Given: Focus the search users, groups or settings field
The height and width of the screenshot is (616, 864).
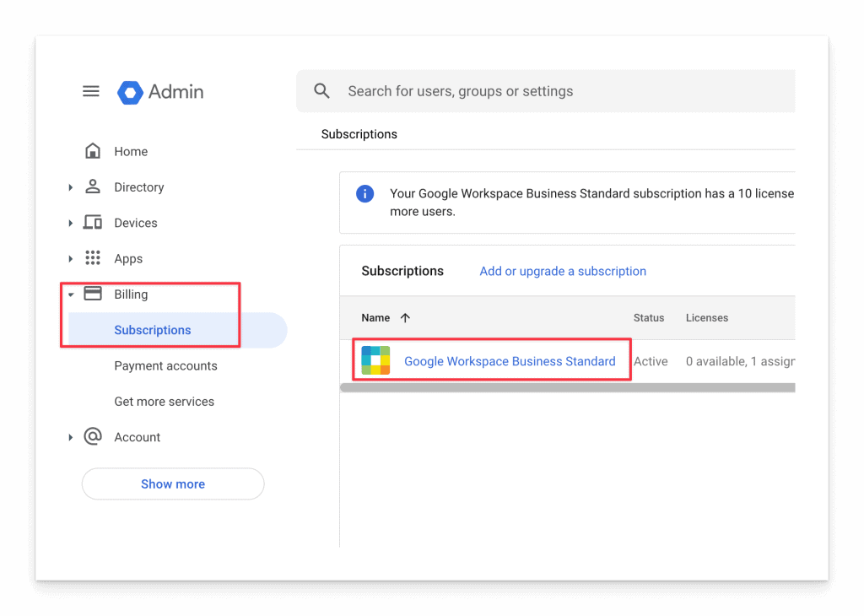Looking at the screenshot, I should [546, 91].
